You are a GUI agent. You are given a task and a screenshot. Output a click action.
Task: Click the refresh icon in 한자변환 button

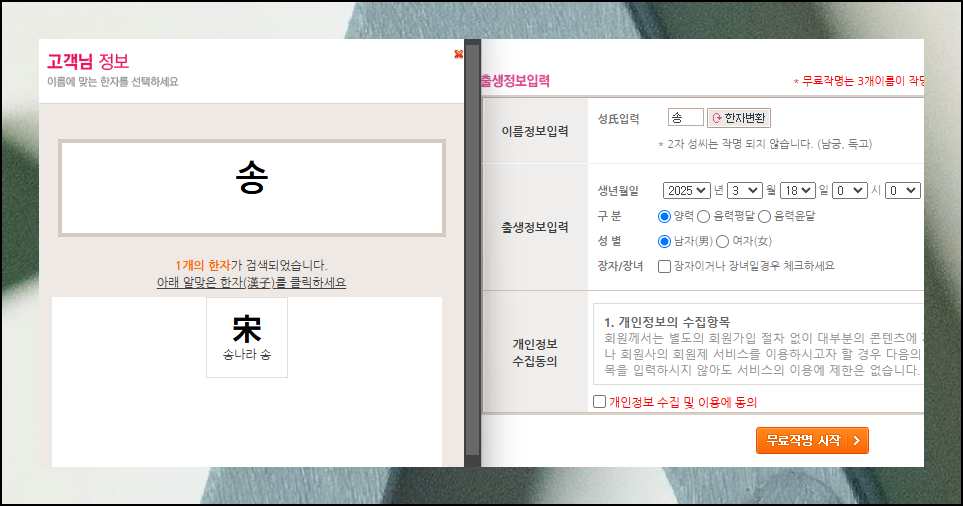click(716, 118)
